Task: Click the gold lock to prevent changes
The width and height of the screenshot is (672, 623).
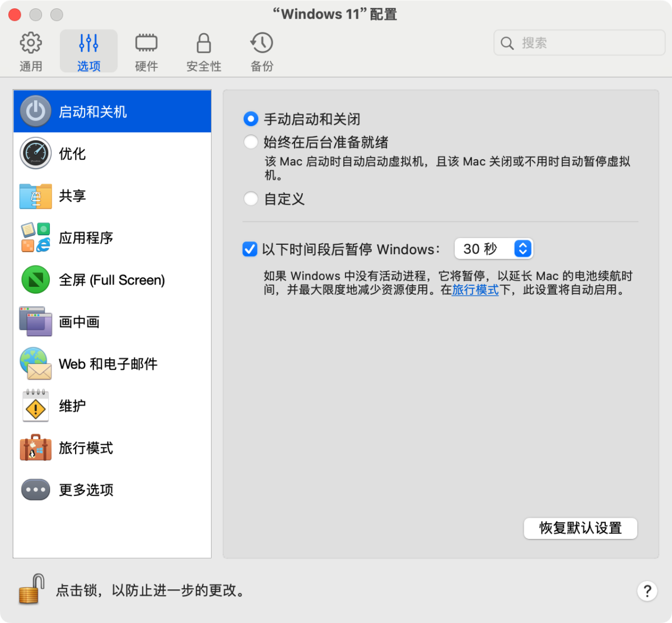Action: coord(32,589)
